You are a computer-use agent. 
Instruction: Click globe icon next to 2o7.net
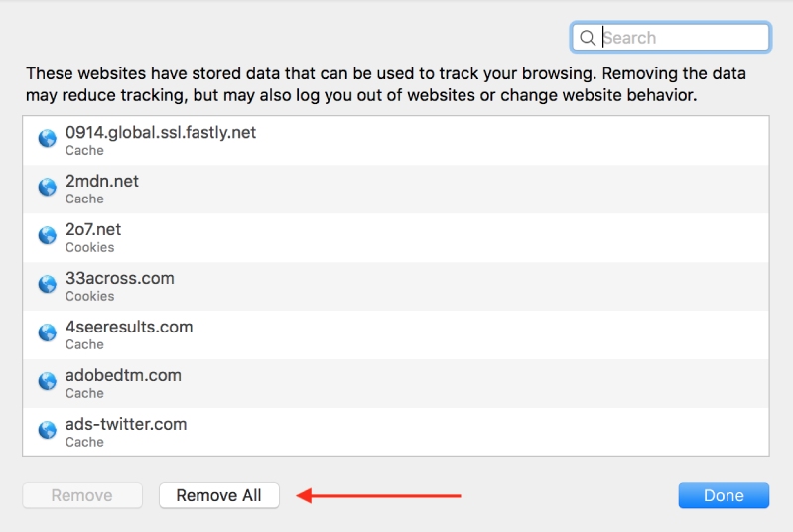click(47, 236)
